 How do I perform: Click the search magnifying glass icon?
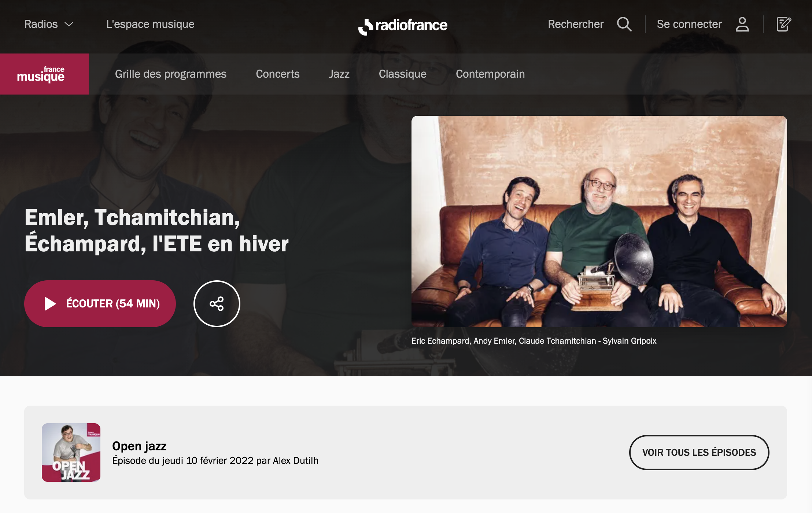tap(624, 24)
